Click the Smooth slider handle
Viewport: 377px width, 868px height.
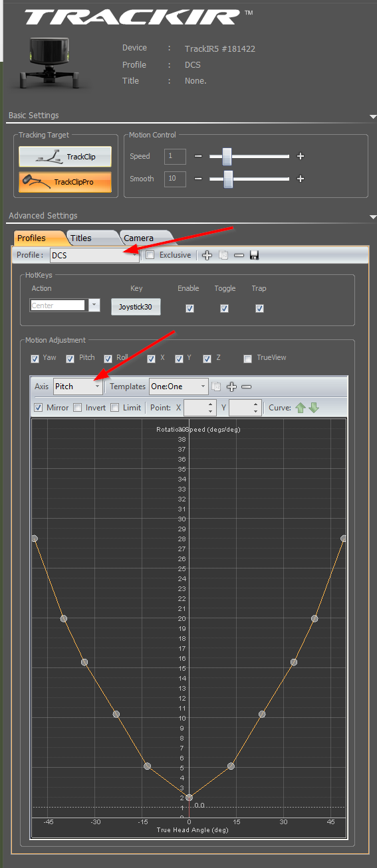coord(229,179)
